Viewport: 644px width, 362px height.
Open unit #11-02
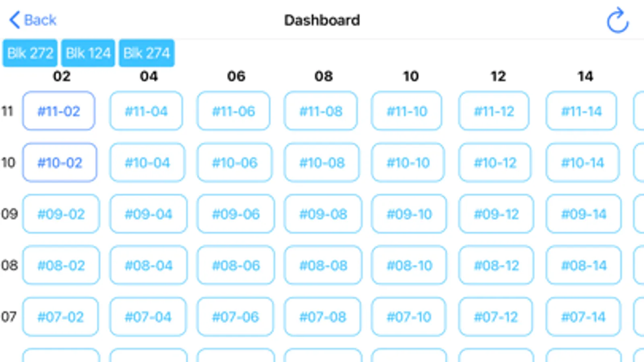(x=59, y=111)
